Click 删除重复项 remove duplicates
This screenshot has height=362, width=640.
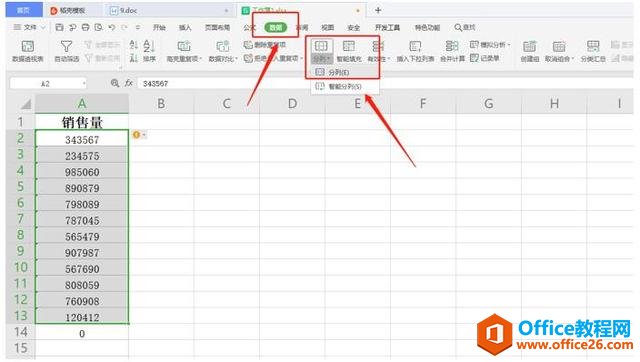pyautogui.click(x=264, y=44)
